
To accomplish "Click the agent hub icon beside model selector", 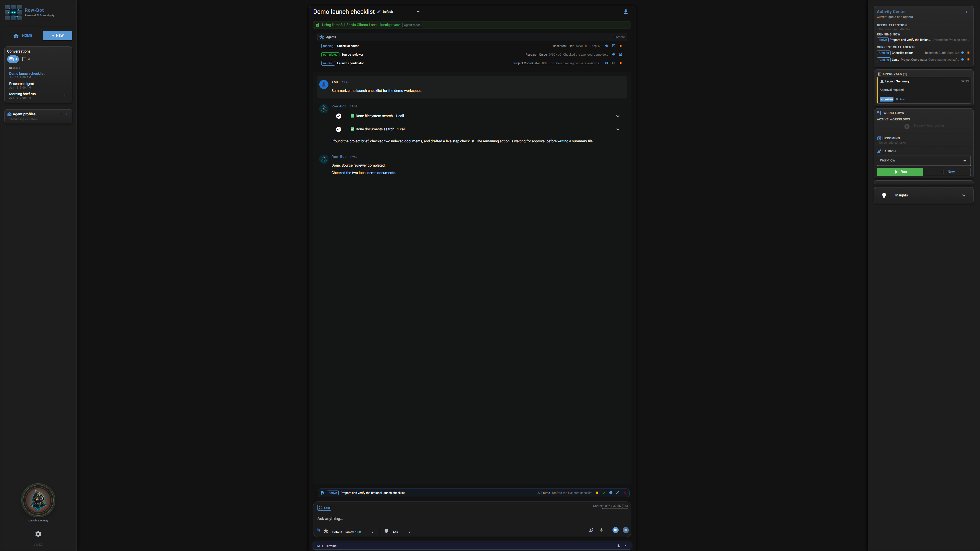I will pyautogui.click(x=326, y=531).
